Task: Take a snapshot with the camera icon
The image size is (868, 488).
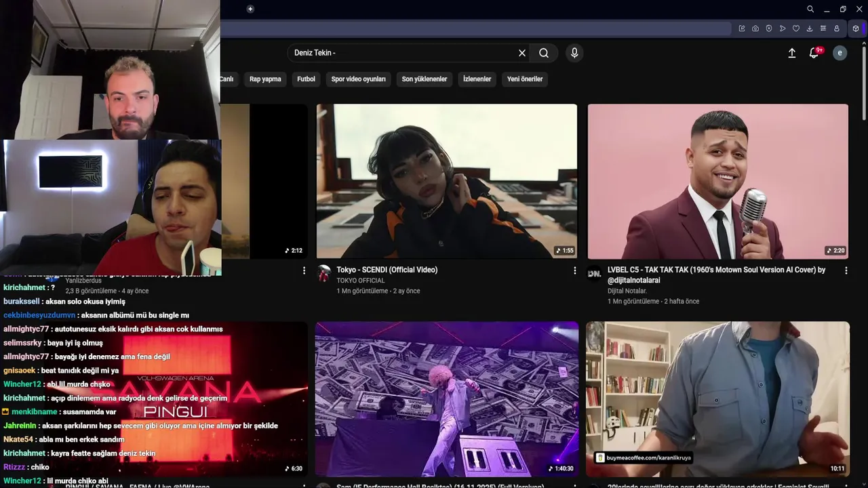Action: (755, 28)
